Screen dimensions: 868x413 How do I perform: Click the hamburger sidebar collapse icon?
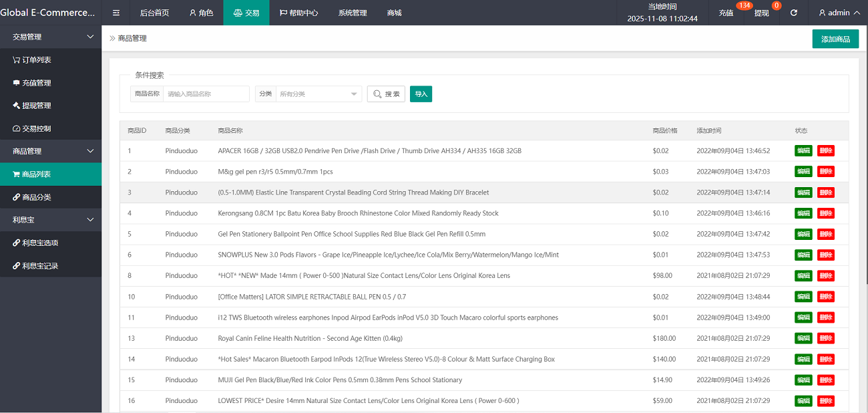[x=116, y=13]
